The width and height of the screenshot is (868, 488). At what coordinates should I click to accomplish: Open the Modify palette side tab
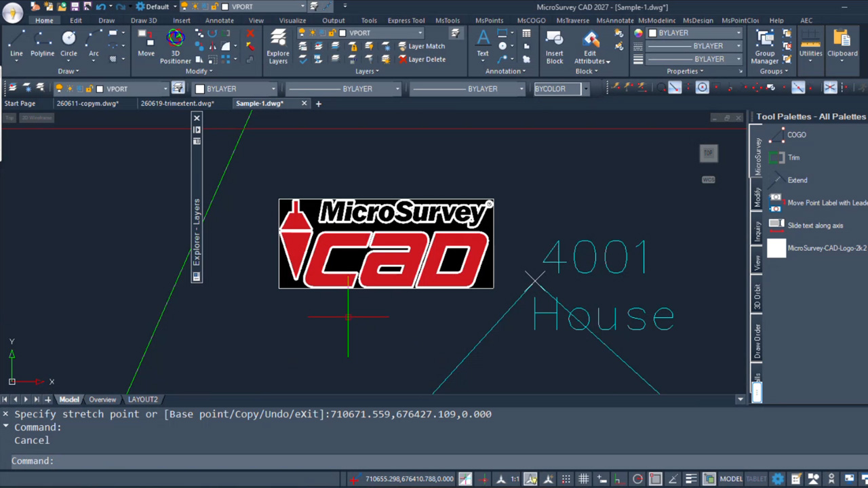point(757,197)
